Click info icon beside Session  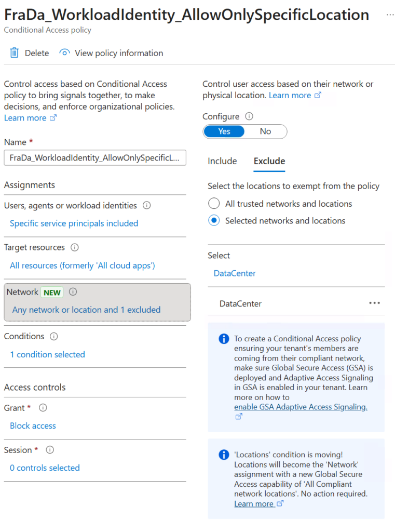(x=50, y=450)
